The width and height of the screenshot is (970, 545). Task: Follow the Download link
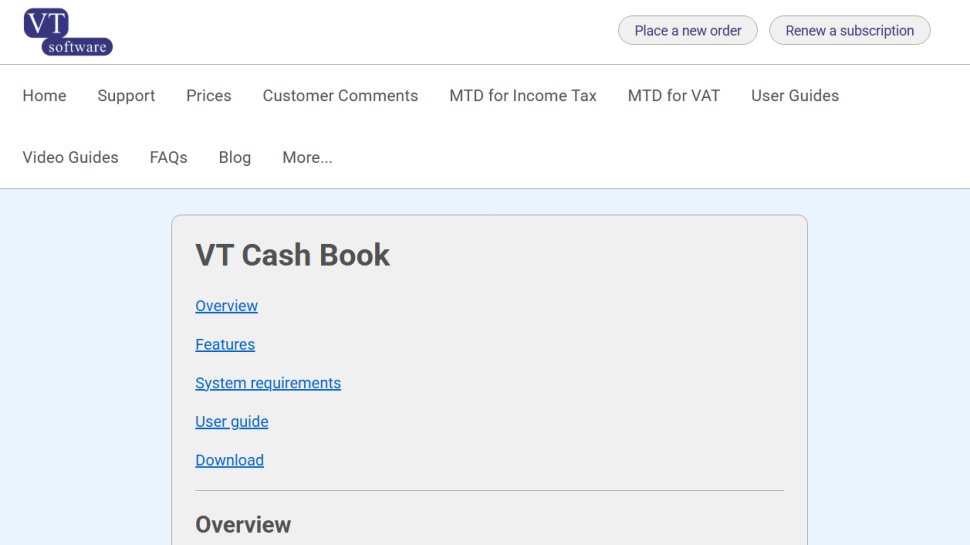click(230, 460)
